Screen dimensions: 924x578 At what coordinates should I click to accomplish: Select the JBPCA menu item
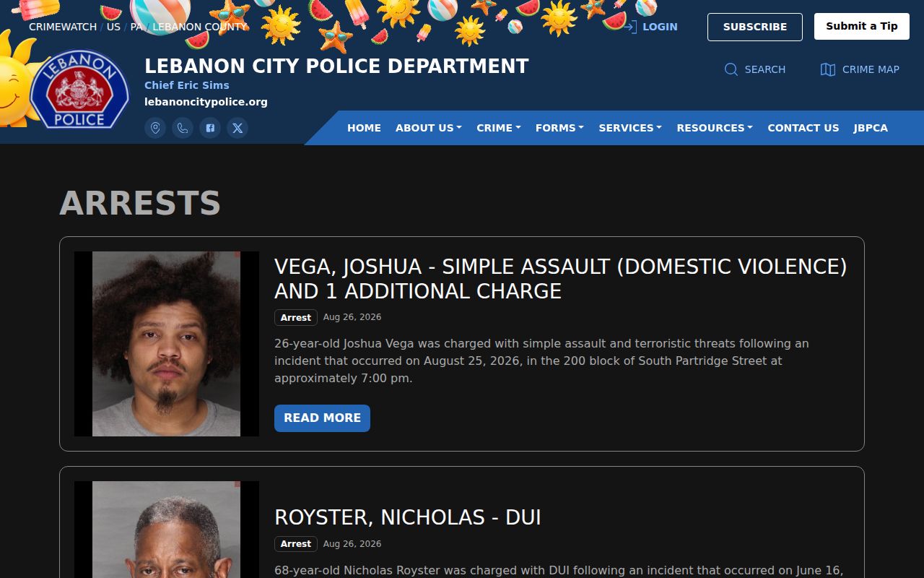tap(871, 128)
